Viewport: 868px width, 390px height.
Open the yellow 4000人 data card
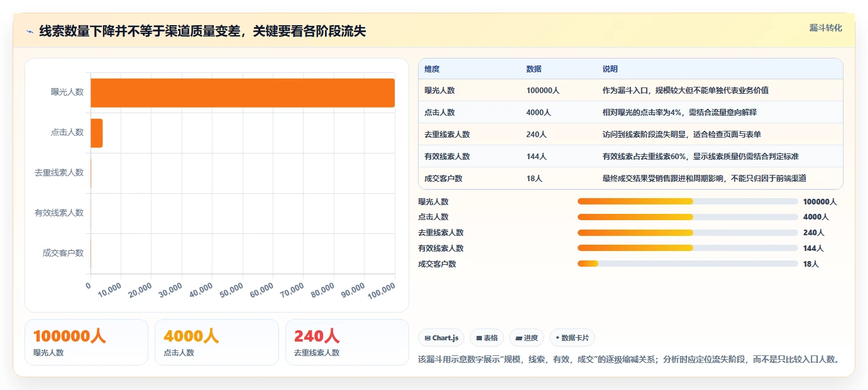click(217, 342)
